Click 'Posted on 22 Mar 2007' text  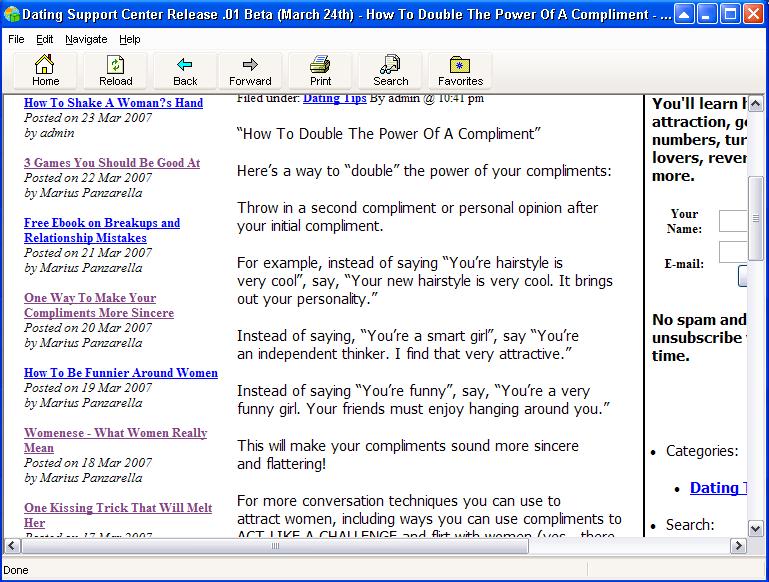pos(88,177)
